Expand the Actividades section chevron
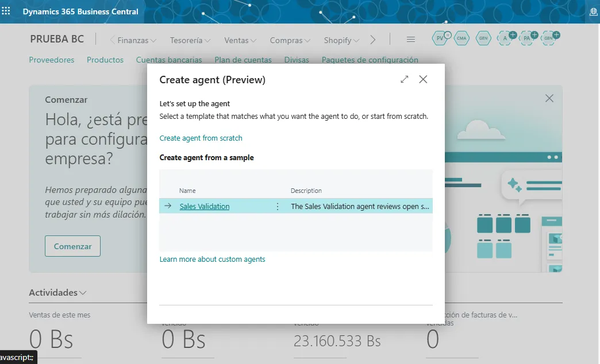The image size is (600, 364). (83, 293)
